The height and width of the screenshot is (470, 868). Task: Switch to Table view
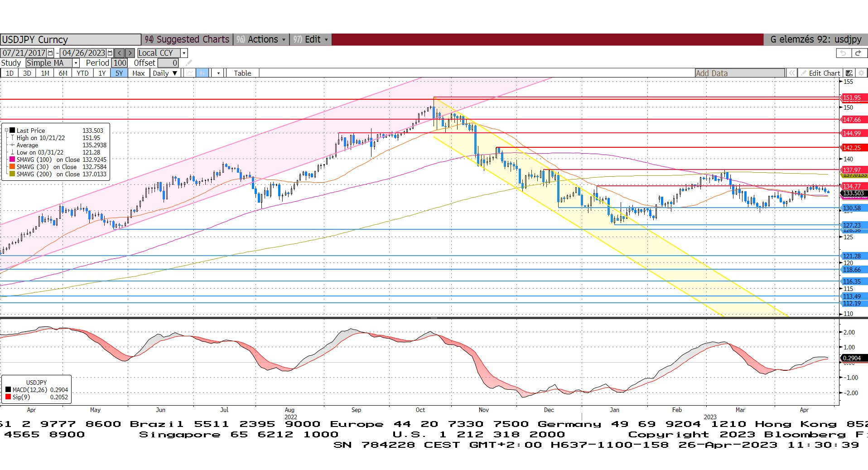(x=242, y=73)
